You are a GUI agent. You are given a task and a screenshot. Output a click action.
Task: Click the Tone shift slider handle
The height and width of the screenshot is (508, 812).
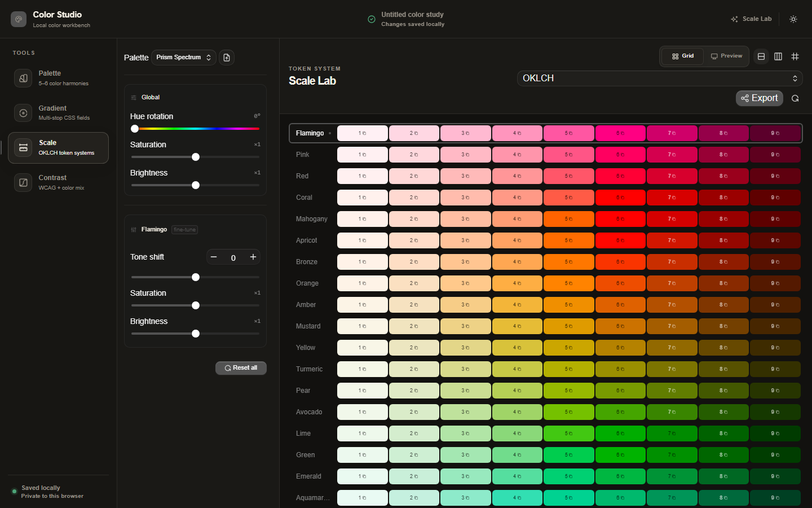point(196,277)
